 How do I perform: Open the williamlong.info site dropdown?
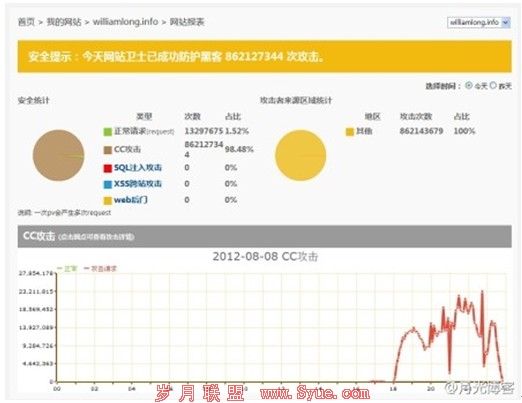coord(478,22)
